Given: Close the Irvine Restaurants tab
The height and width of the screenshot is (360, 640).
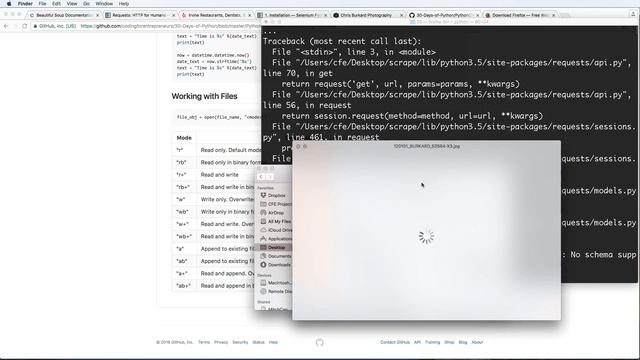Looking at the screenshot, I should pyautogui.click(x=249, y=15).
